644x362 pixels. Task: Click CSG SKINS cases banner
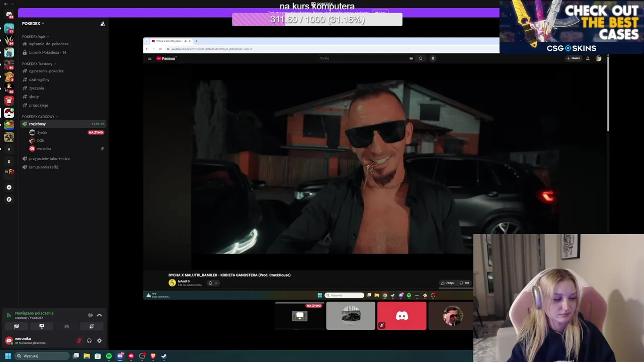click(x=572, y=27)
